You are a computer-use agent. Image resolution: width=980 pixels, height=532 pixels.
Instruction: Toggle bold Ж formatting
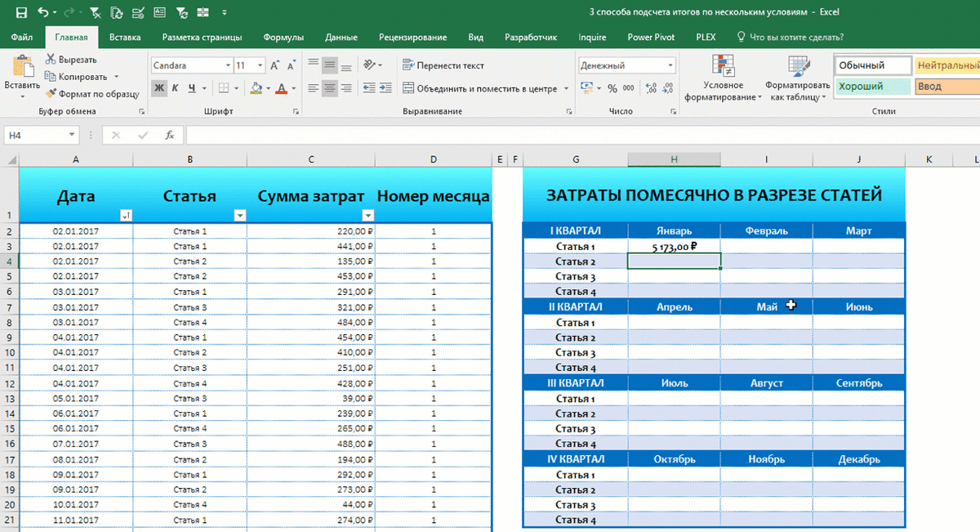pos(159,88)
